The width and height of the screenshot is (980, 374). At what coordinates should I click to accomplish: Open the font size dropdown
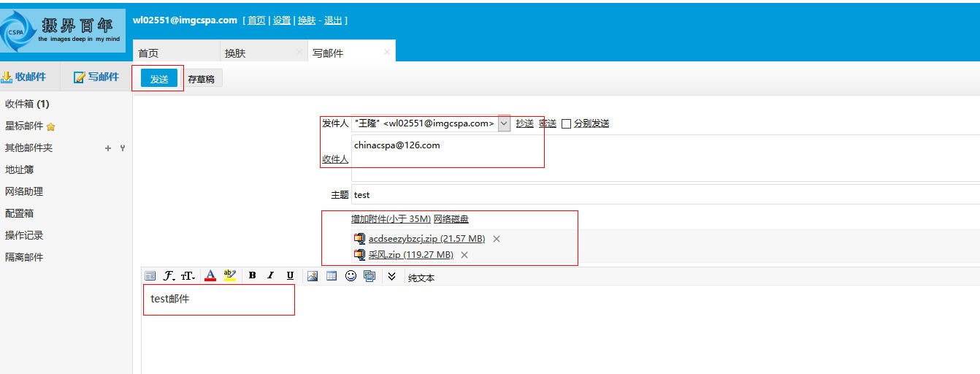point(188,276)
